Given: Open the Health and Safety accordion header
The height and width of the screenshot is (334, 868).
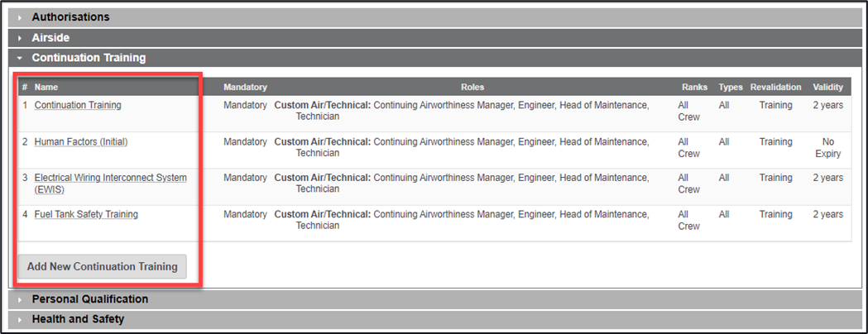Looking at the screenshot, I should point(78,319).
